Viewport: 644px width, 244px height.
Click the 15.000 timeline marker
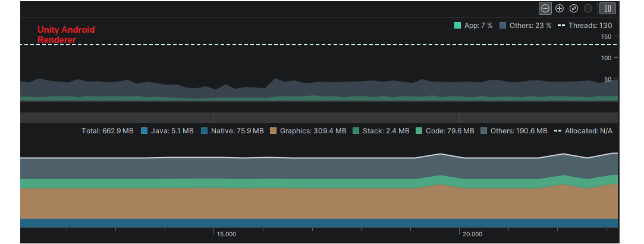(x=227, y=234)
